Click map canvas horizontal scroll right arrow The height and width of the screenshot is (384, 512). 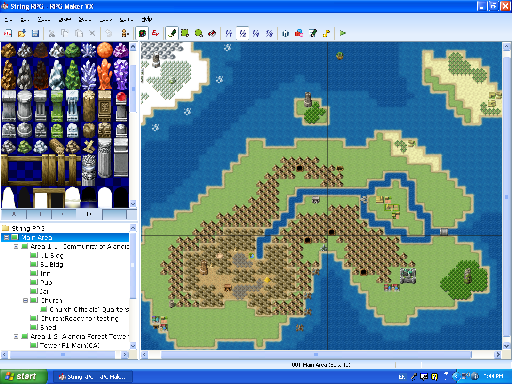[x=498, y=355]
